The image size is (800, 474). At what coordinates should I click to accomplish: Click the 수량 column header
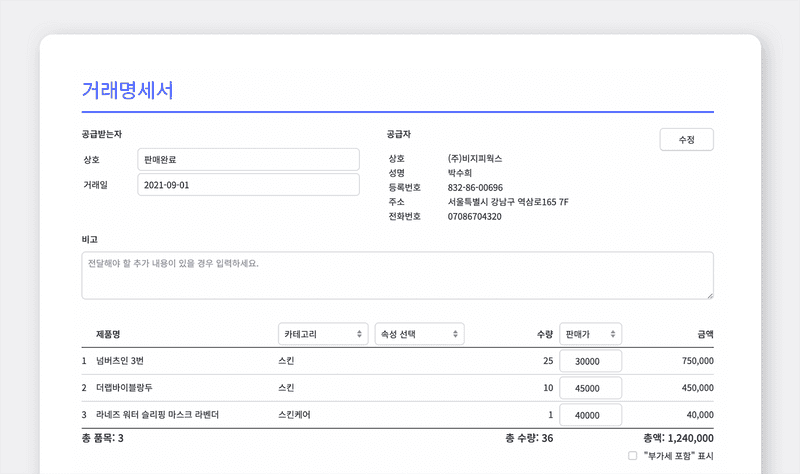tap(544, 334)
